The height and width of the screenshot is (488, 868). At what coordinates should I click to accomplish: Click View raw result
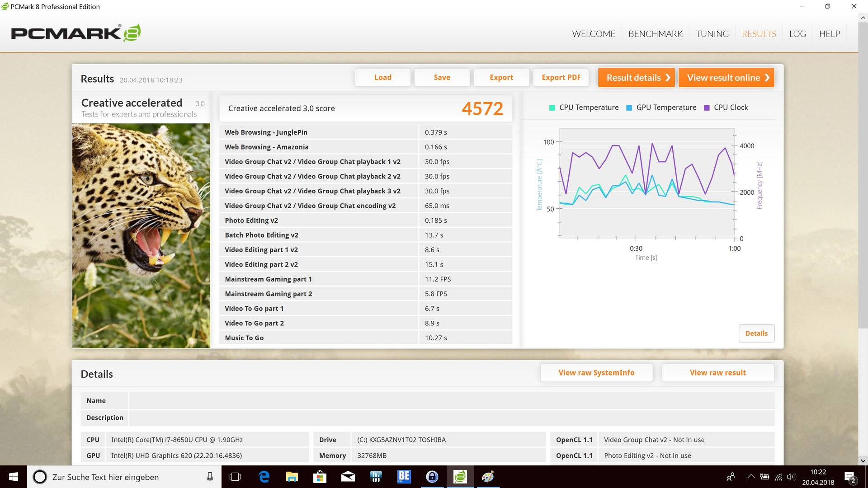click(718, 373)
